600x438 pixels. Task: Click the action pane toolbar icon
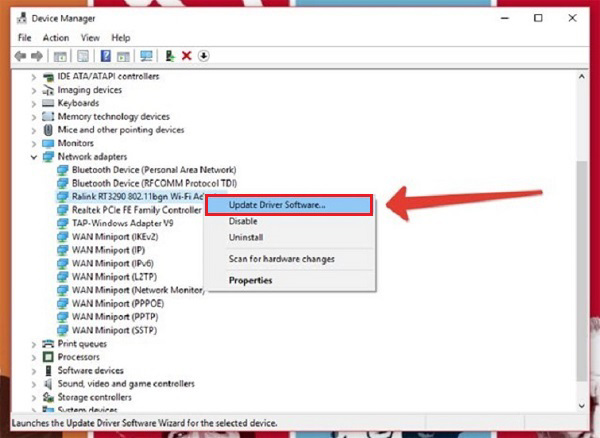tap(123, 56)
